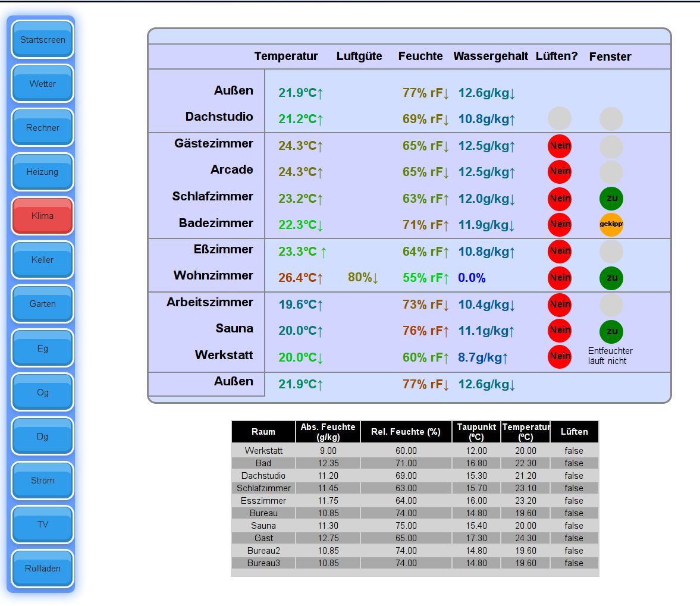Open the Startscreen page
The height and width of the screenshot is (606, 700).
[42, 40]
